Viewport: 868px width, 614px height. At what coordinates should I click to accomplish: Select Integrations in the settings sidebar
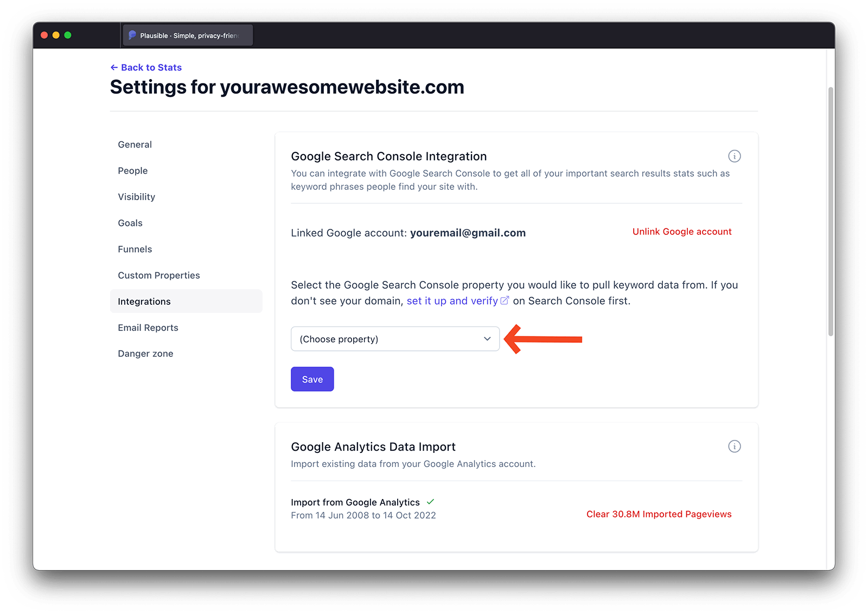(144, 301)
